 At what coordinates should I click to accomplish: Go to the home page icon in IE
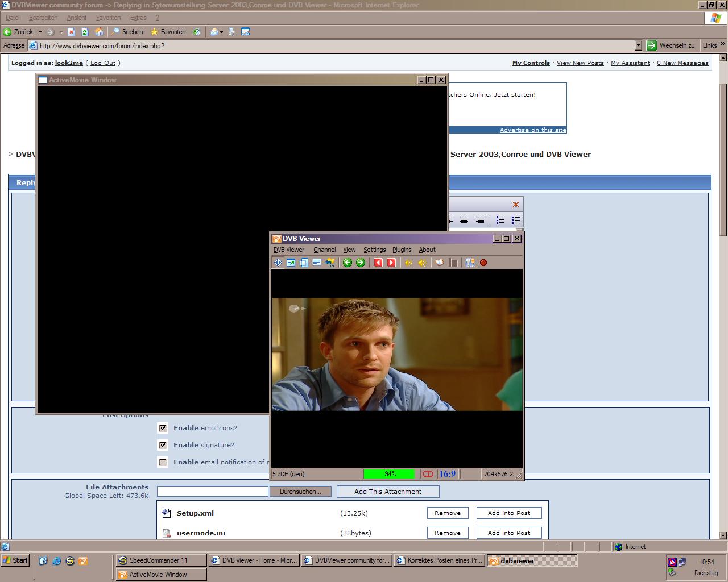[x=99, y=32]
